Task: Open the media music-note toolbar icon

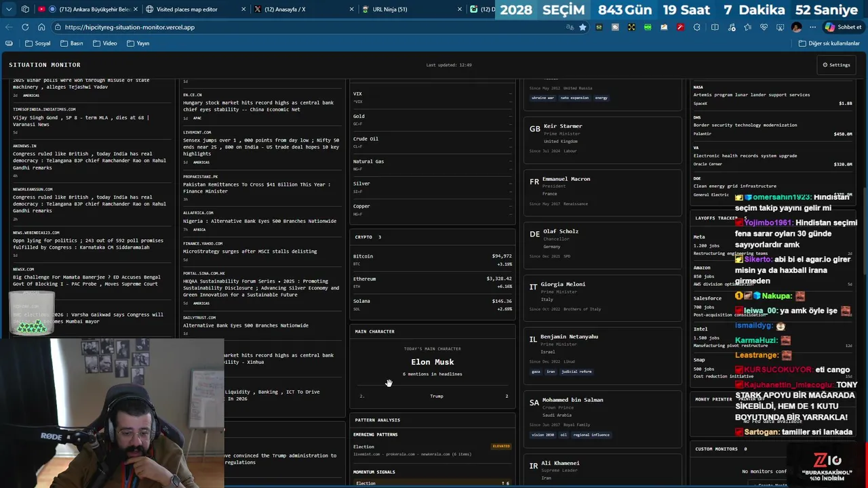Action: click(x=731, y=27)
